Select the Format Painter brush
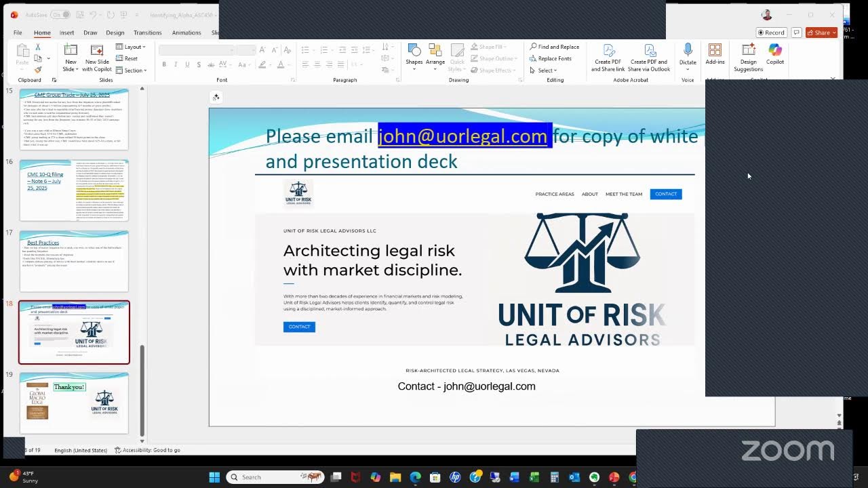Image resolution: width=868 pixels, height=488 pixels. coord(38,69)
